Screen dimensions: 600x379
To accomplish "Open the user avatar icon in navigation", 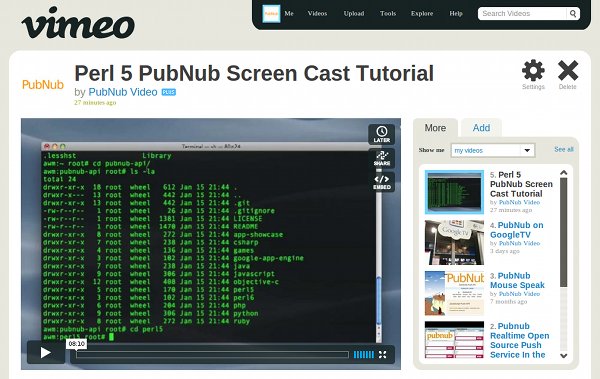I will pyautogui.click(x=271, y=13).
